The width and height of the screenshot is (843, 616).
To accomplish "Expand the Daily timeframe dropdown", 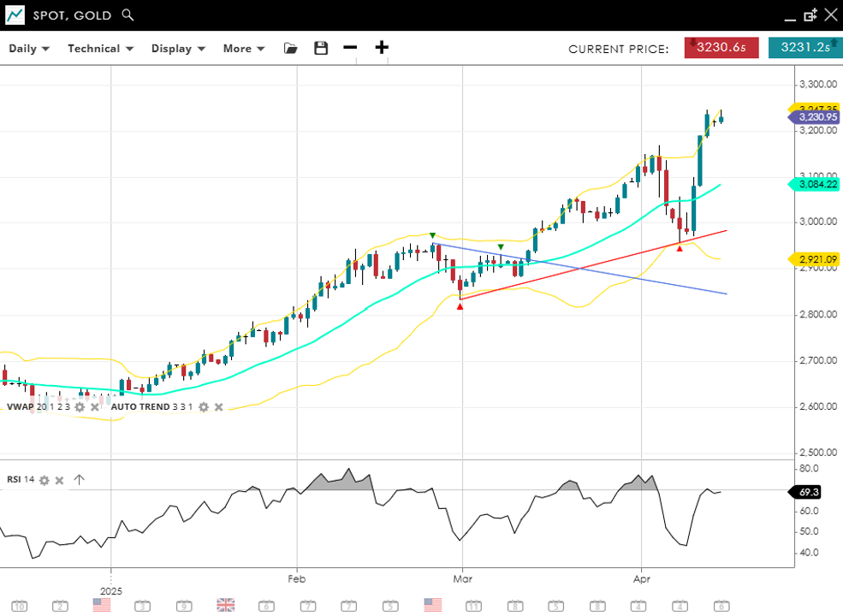I will [29, 48].
